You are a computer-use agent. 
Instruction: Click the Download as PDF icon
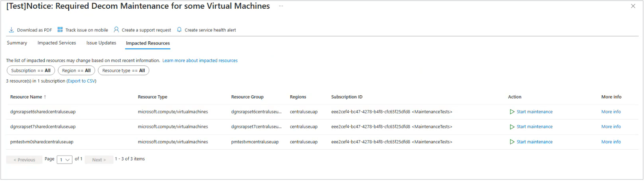11,30
